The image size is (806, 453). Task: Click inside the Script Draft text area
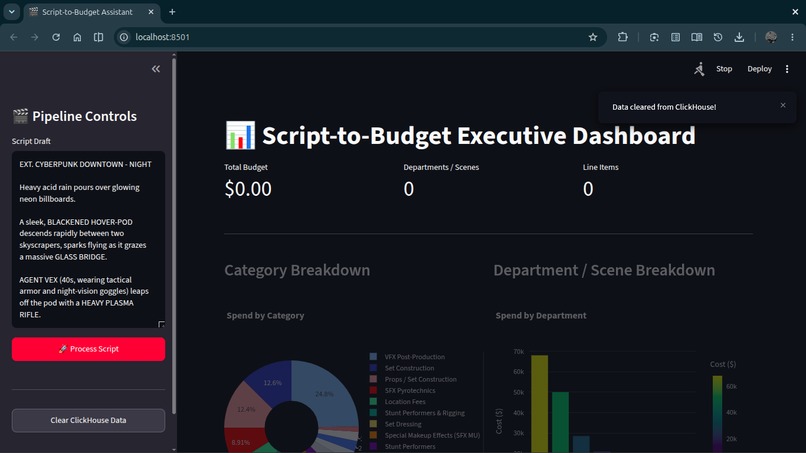coord(88,239)
